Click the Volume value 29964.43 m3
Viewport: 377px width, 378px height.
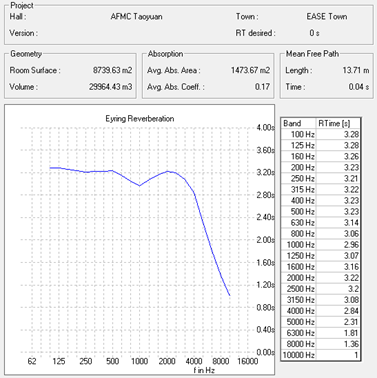pyautogui.click(x=110, y=87)
